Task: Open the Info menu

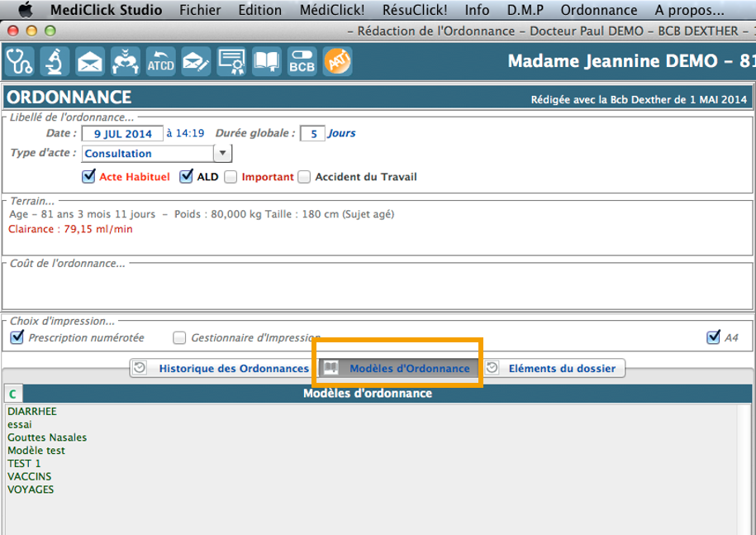Action: coord(477,10)
